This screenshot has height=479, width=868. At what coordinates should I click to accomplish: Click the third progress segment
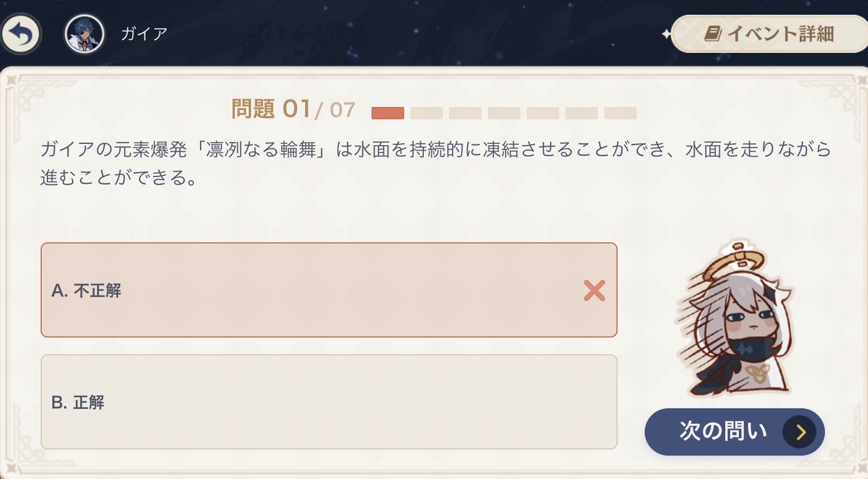(465, 113)
